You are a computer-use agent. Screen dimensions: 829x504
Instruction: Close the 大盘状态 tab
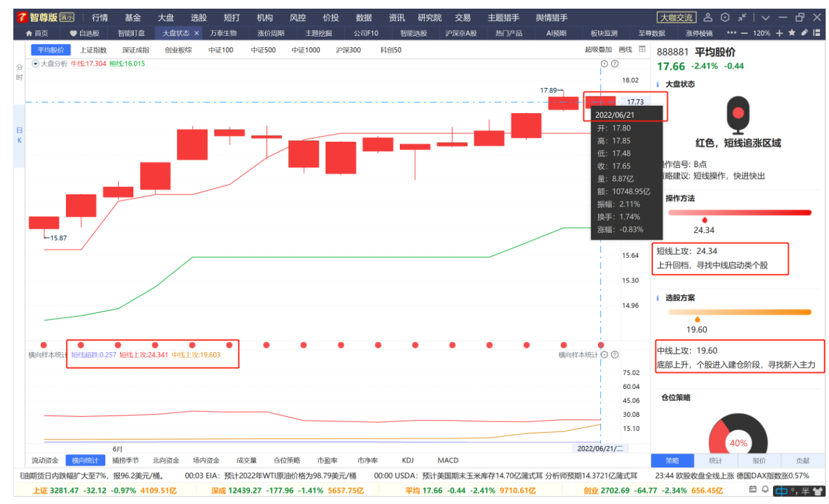[197, 33]
